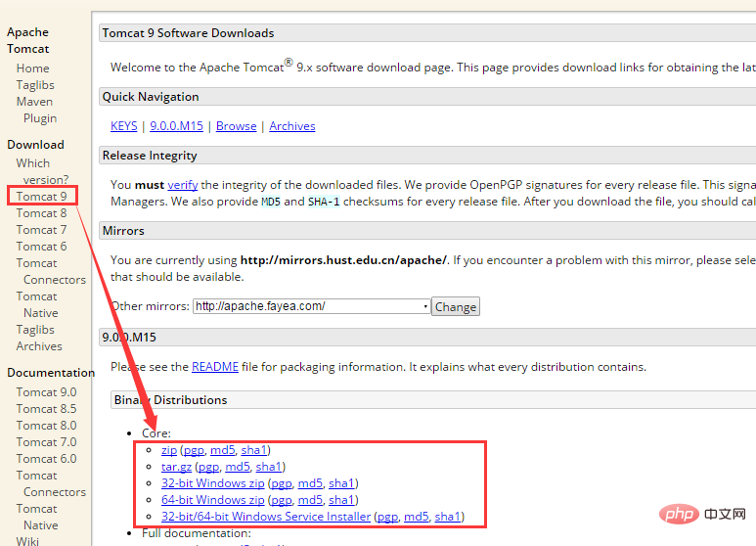Open sha1 checksum for 64-bit Windows zip

342,500
